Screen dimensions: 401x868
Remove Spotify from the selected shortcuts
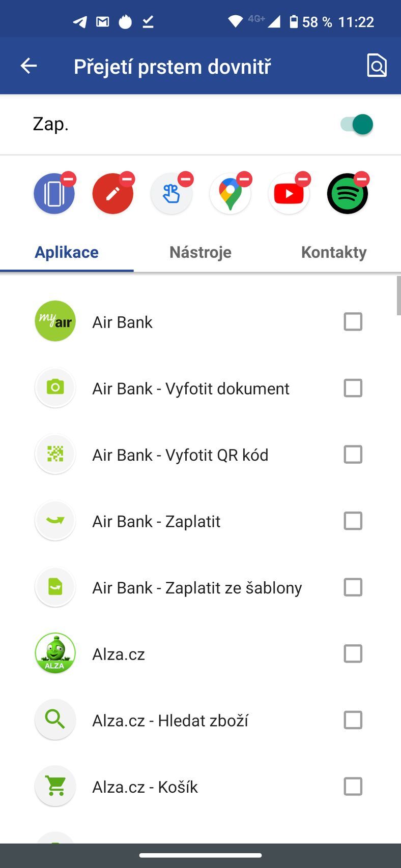point(362,179)
